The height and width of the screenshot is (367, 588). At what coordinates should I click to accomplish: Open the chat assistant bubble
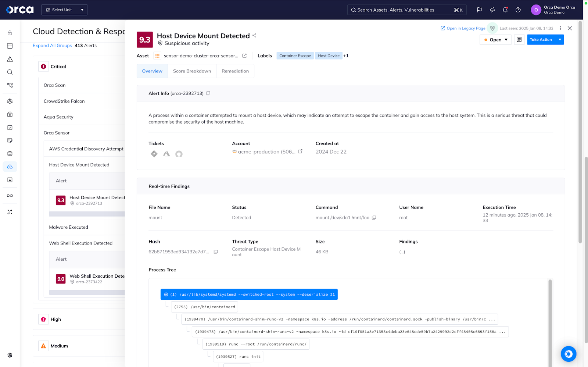pos(569,354)
